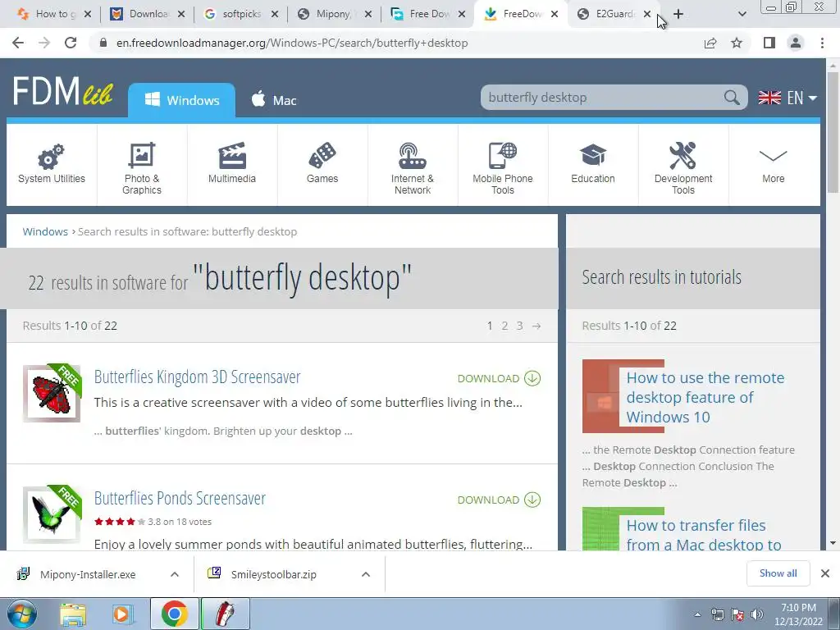Open Windows Explorer from taskbar
The height and width of the screenshot is (630, 840).
[x=73, y=614]
